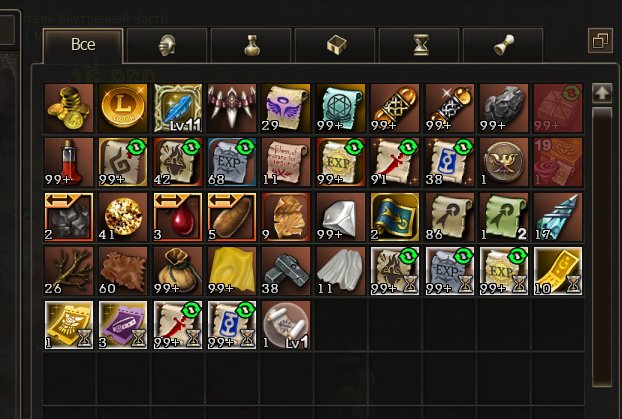Select the Lv1 scroll bubble item
Screen dimensions: 622x419
(286, 325)
